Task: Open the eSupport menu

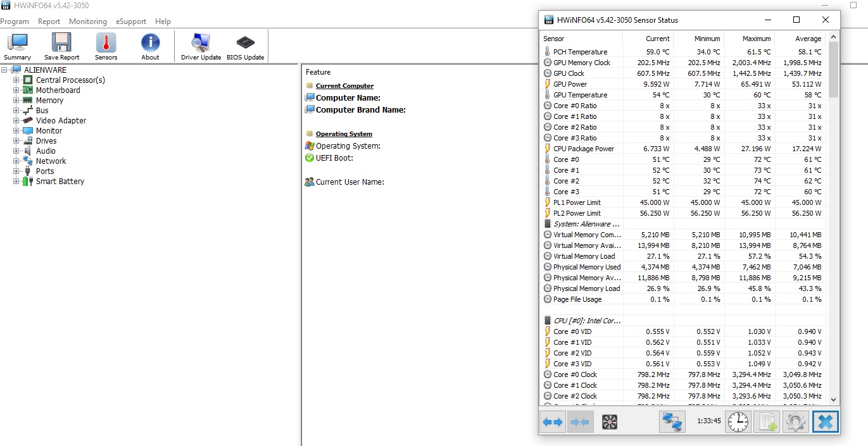Action: tap(131, 22)
